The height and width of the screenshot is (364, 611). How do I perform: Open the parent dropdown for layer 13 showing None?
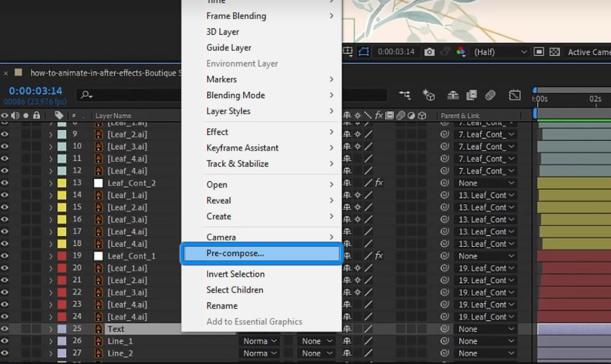click(x=486, y=183)
